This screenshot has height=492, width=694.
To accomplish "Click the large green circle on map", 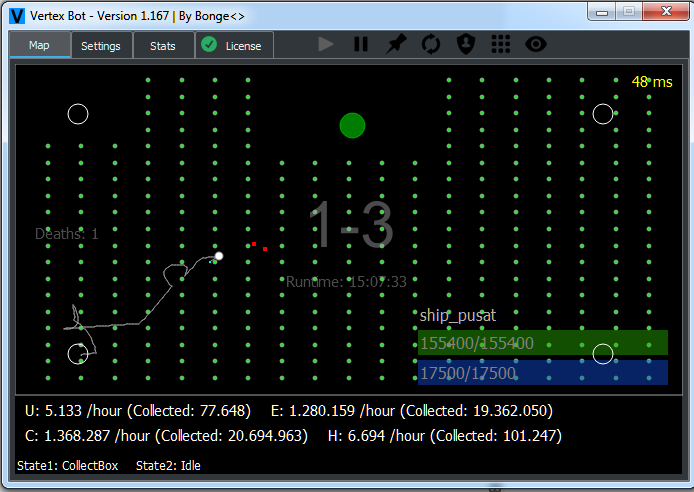I will click(x=352, y=126).
